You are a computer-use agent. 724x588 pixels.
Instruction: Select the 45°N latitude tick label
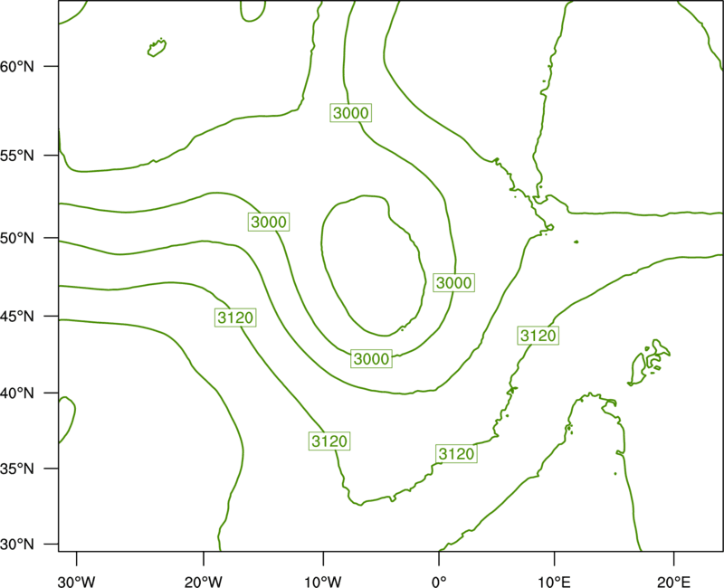[x=17, y=316]
